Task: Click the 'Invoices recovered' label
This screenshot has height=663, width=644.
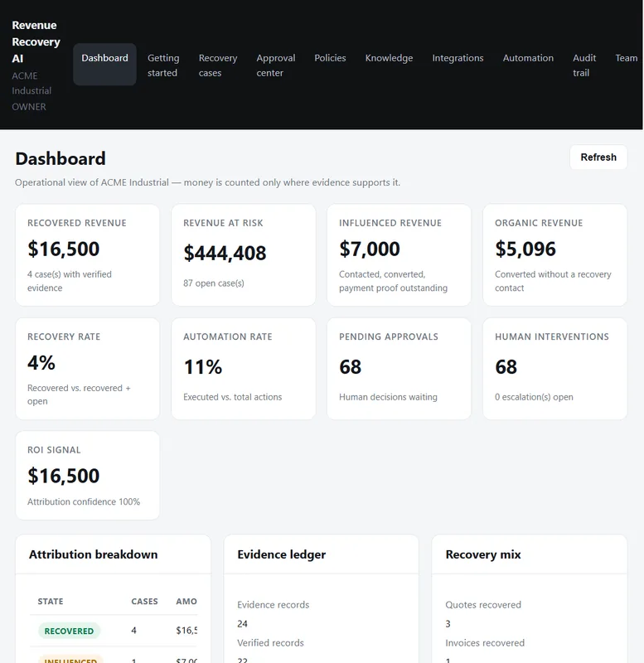Action: pyautogui.click(x=485, y=643)
